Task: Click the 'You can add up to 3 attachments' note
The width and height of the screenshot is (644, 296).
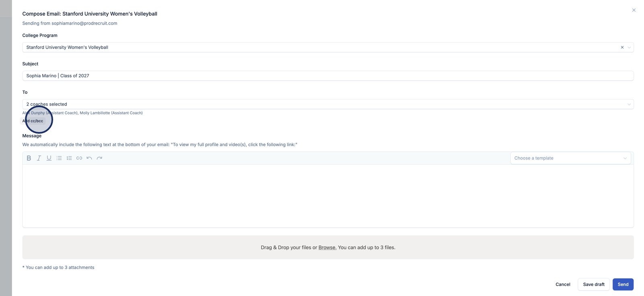Action: point(58,267)
